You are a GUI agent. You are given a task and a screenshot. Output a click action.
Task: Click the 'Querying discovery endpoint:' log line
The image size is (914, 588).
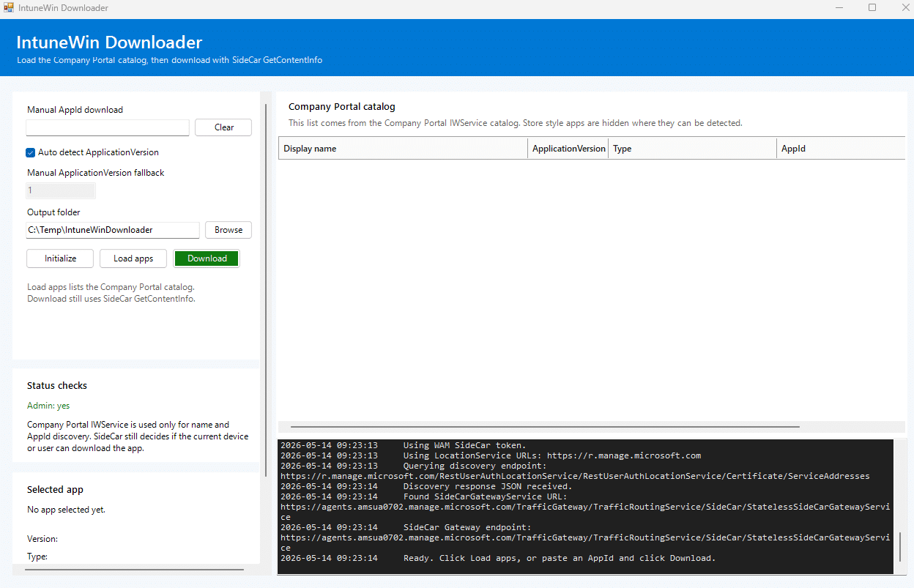(x=413, y=466)
